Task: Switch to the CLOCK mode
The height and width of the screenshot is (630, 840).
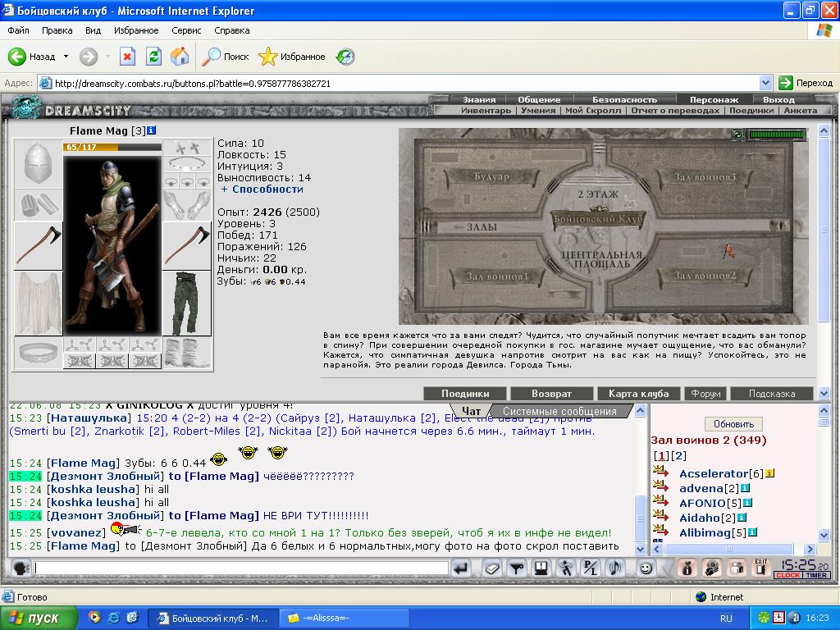Action: (x=787, y=575)
